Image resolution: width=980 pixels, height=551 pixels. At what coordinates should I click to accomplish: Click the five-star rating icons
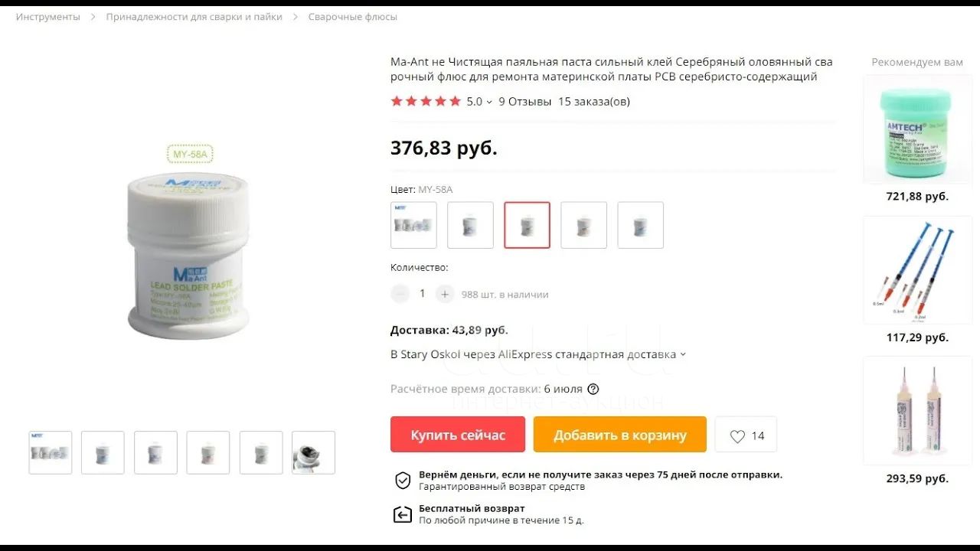coord(426,101)
